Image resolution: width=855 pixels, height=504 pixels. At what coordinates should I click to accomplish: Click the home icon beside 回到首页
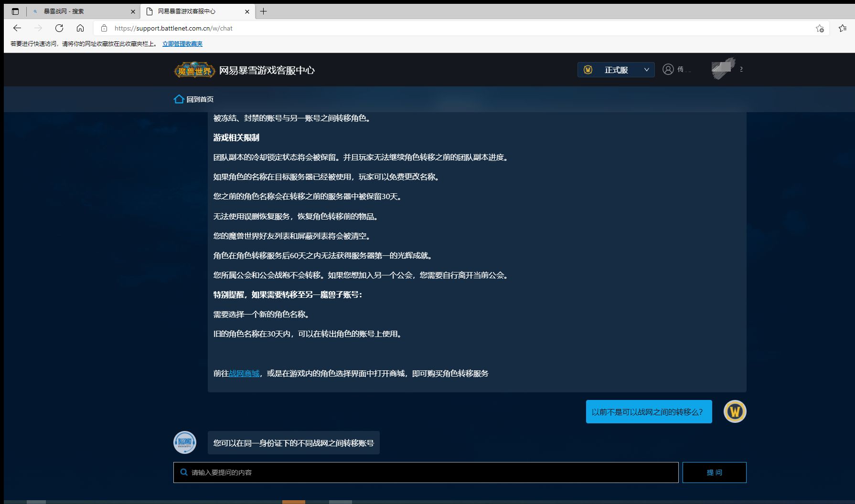click(x=179, y=99)
